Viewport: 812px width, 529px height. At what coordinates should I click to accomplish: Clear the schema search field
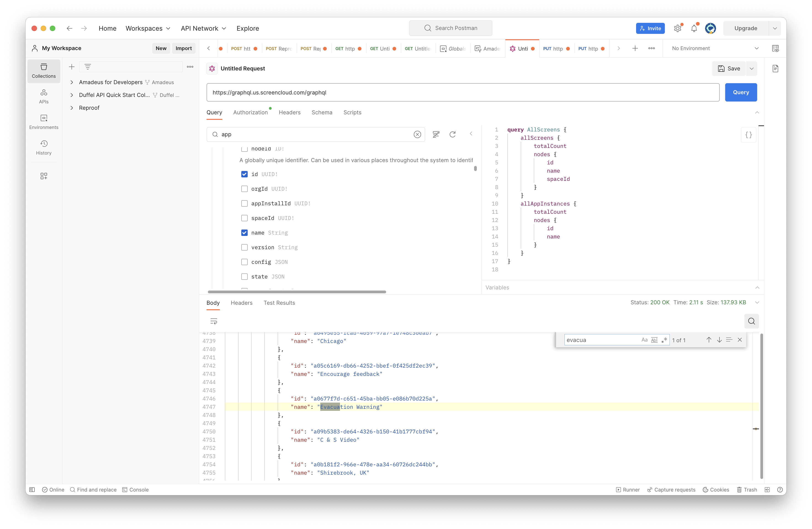[417, 134]
